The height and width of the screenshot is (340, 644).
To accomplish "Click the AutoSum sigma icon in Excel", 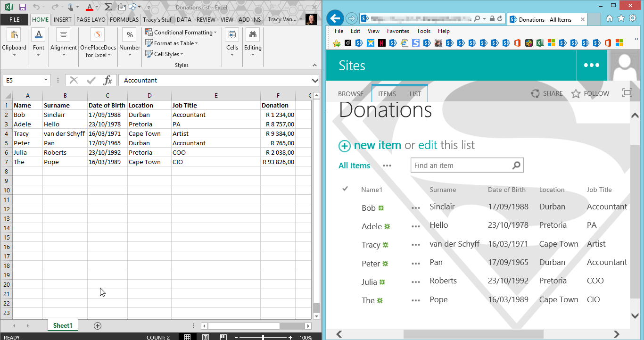I will (108, 7).
